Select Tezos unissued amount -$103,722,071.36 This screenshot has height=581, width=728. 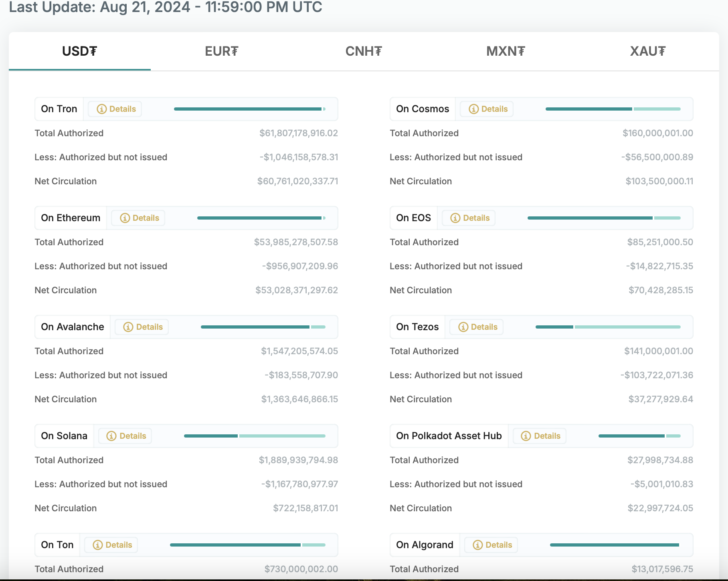[x=657, y=375]
